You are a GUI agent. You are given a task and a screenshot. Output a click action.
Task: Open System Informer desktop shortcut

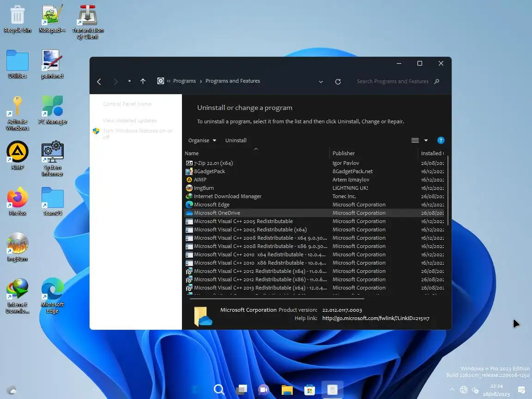52,159
